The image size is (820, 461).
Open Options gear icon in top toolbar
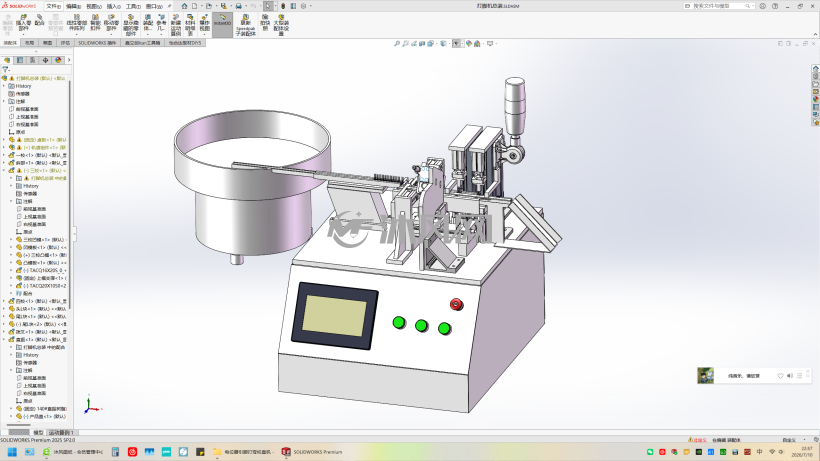point(303,6)
